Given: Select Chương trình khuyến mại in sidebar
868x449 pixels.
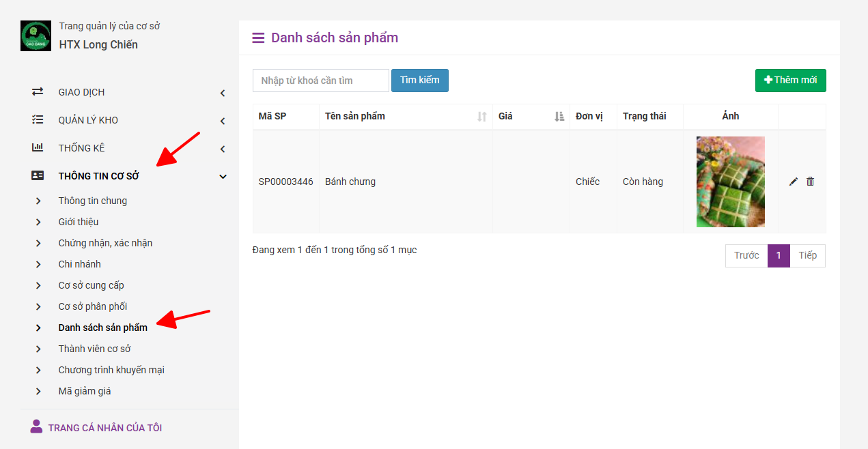Looking at the screenshot, I should click(111, 370).
